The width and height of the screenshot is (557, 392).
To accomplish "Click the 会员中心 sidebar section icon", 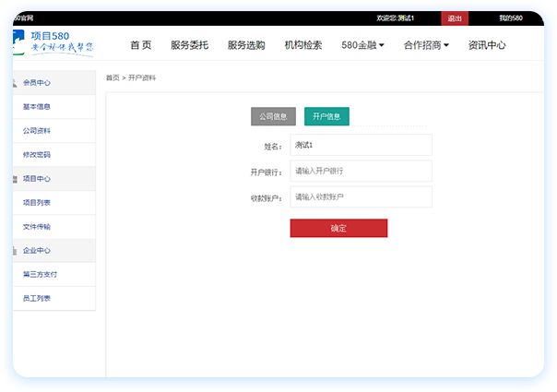I will point(15,83).
